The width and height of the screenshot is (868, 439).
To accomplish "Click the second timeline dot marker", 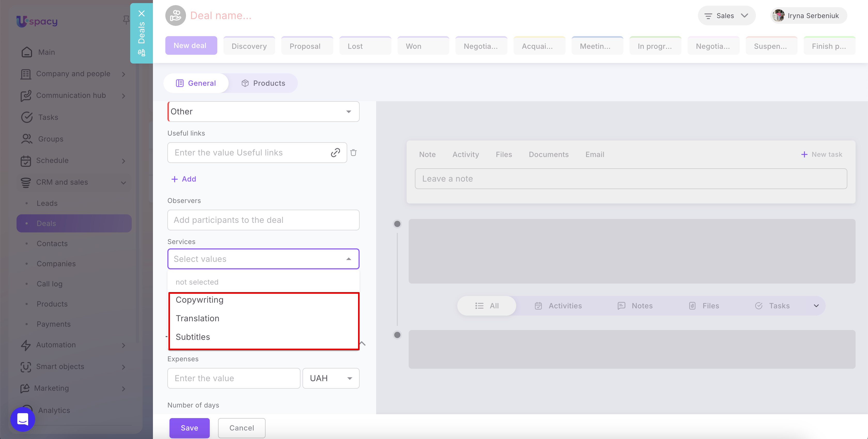I will click(397, 335).
